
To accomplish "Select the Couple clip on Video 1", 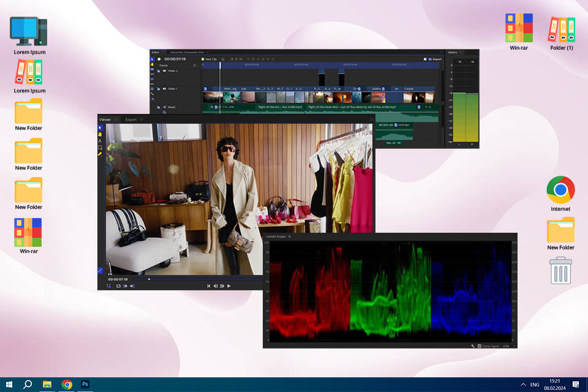I will point(419,96).
